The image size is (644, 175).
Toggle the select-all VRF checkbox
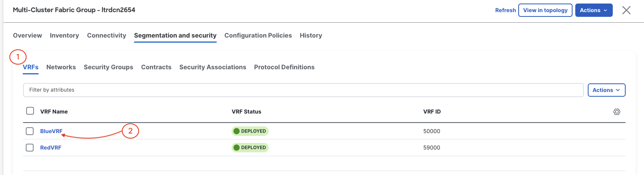30,111
